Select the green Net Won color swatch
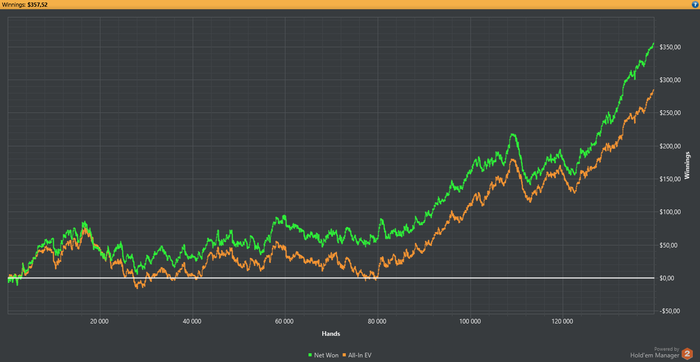The width and height of the screenshot is (700, 362). click(311, 356)
